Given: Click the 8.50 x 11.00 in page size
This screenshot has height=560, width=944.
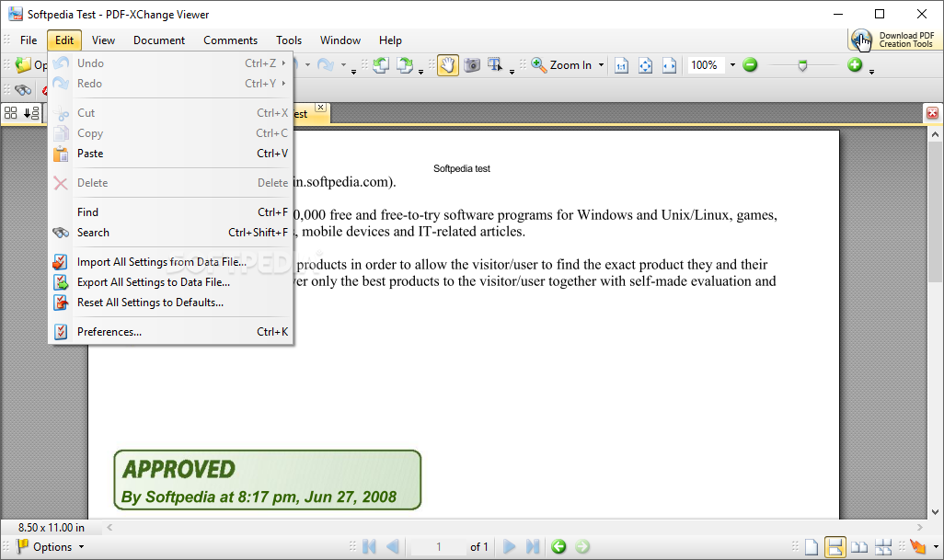Looking at the screenshot, I should click(52, 528).
